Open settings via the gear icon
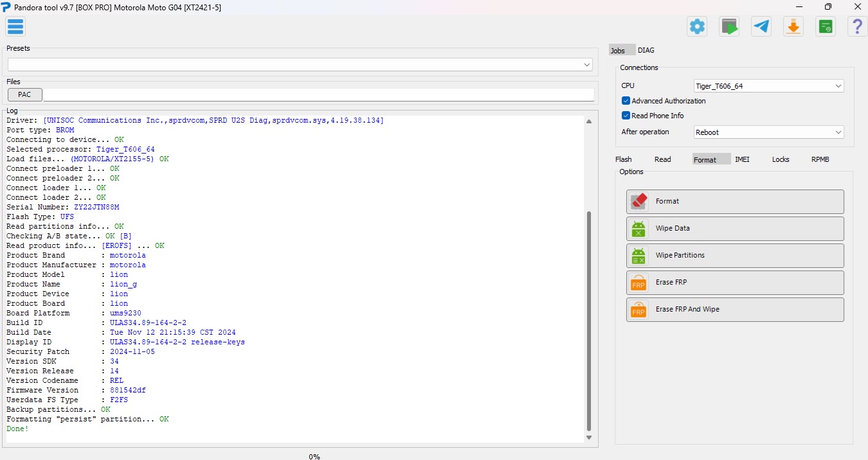Viewport: 868px width, 460px height. (697, 26)
